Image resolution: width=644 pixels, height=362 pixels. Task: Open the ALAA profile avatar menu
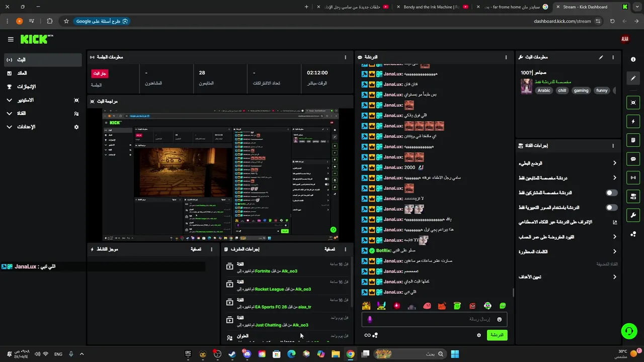point(625,39)
